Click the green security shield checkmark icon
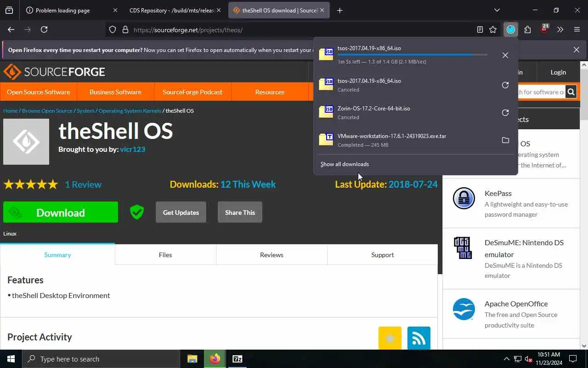The width and height of the screenshot is (588, 368). point(136,212)
